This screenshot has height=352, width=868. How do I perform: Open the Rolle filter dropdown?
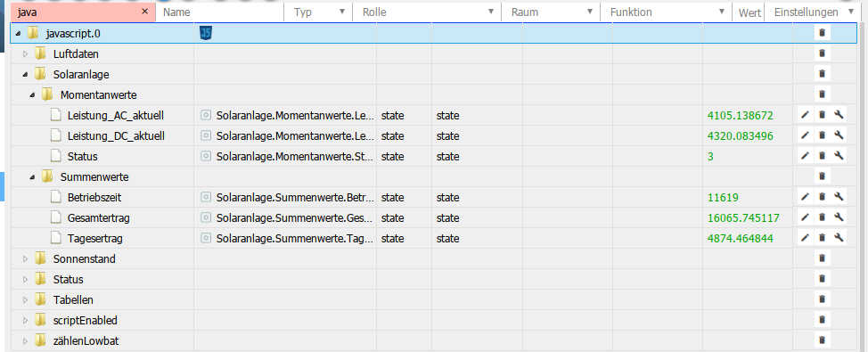point(491,12)
